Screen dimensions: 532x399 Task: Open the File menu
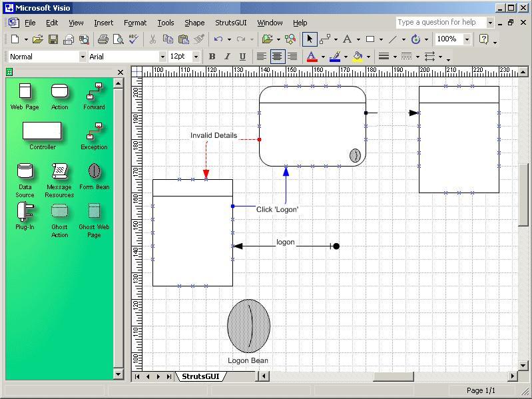30,23
